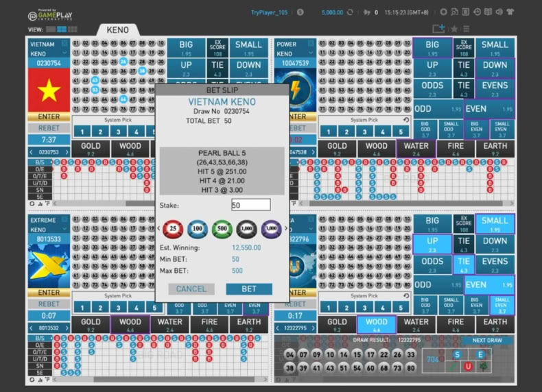Image resolution: width=542 pixels, height=392 pixels.
Task: Expand the Vietnam Keno game dropdown chevron
Action: click(x=64, y=53)
